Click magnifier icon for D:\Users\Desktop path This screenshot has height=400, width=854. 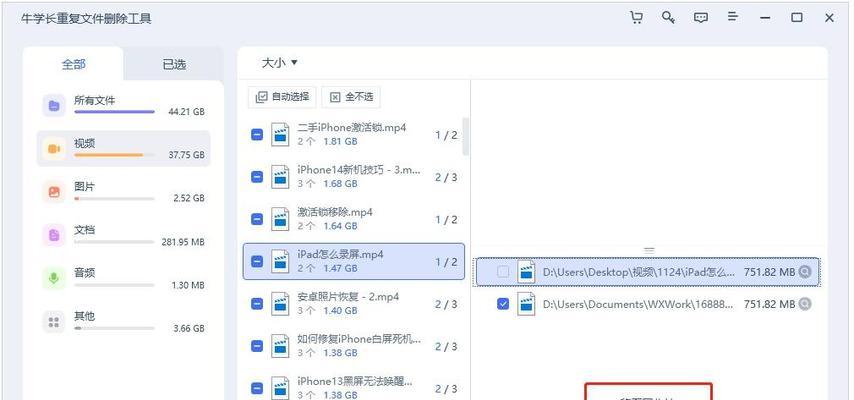pos(804,271)
